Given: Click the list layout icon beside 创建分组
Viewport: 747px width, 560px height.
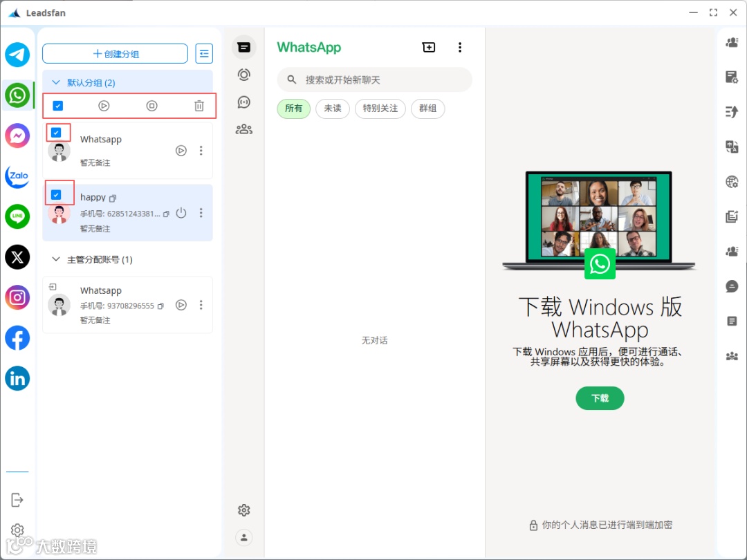Looking at the screenshot, I should 204,54.
